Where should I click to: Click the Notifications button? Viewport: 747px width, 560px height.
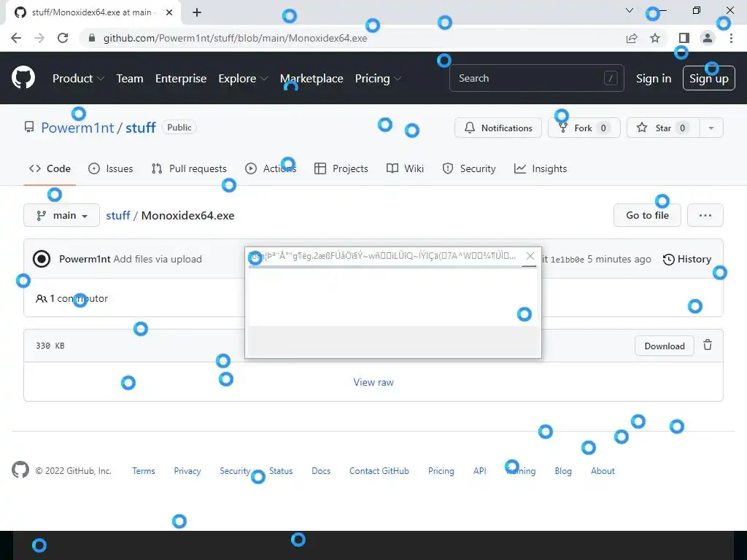click(498, 128)
